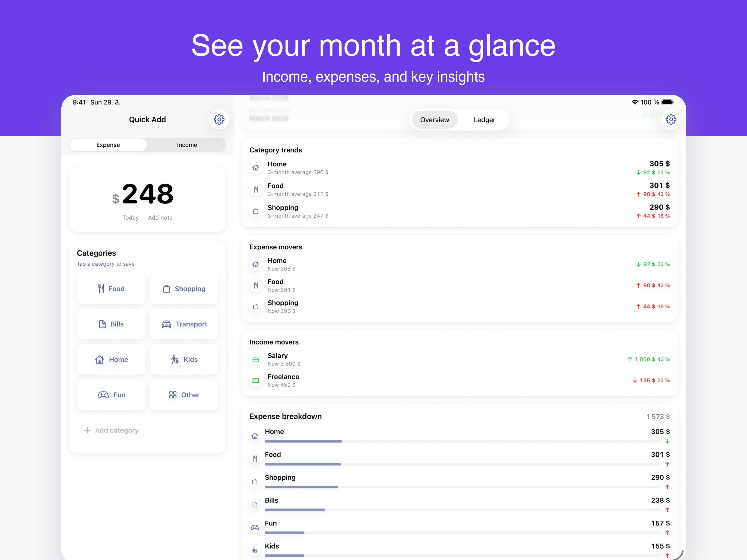Click the Bills icon in Expense breakdown
747x560 pixels.
click(255, 505)
